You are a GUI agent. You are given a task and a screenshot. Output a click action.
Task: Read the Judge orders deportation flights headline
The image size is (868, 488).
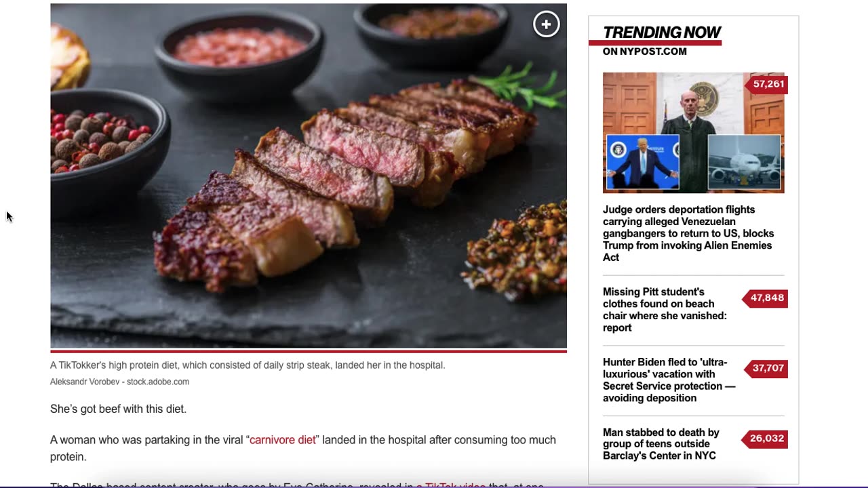coord(688,233)
